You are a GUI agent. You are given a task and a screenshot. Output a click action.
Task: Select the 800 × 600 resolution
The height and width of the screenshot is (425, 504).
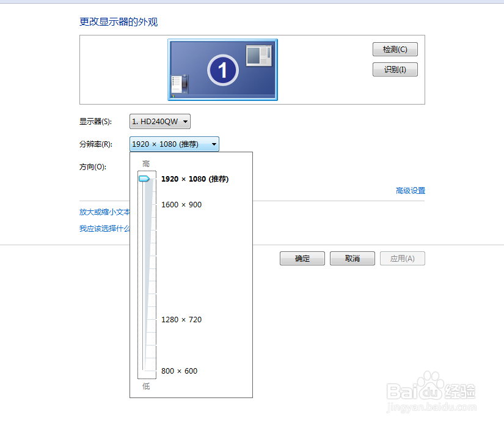(x=180, y=371)
